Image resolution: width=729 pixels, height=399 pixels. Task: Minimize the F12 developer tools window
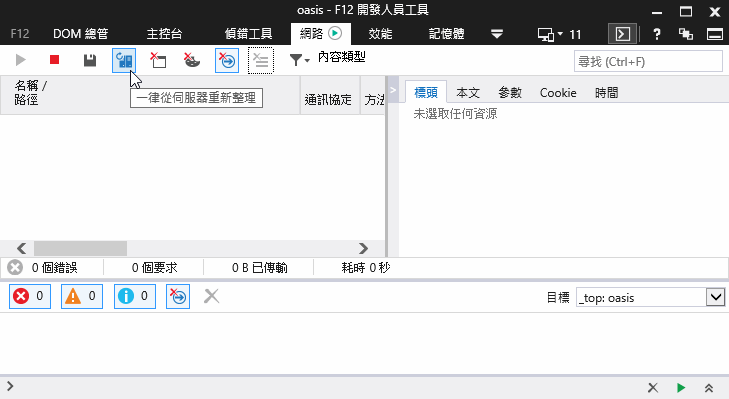click(x=656, y=12)
